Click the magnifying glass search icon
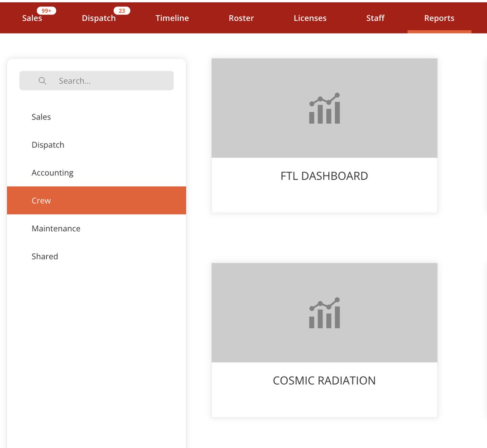Image resolution: width=487 pixels, height=448 pixels. (42, 81)
